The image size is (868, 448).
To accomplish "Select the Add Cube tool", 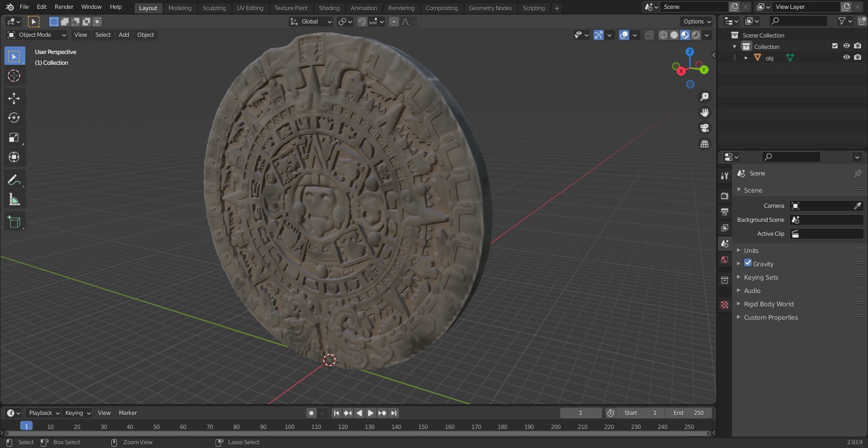I will 14,222.
